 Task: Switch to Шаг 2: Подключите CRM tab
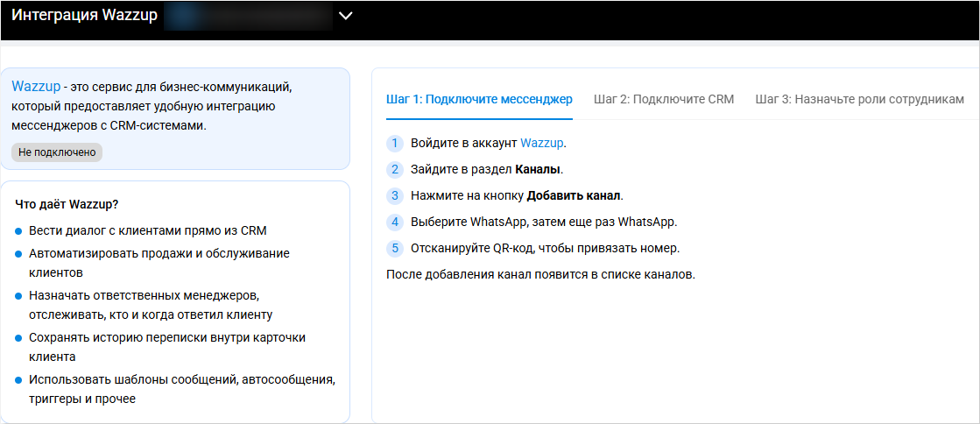pyautogui.click(x=664, y=99)
